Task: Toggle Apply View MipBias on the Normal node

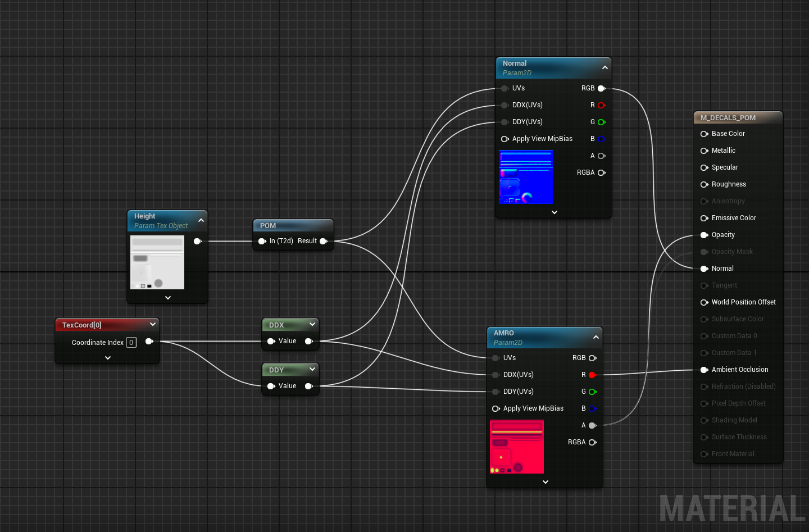Action: [x=503, y=139]
